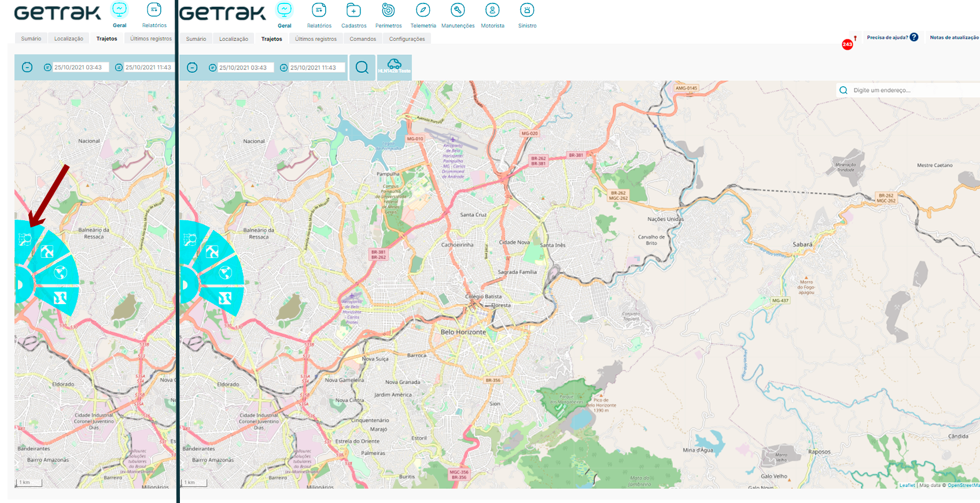Click the Raposos label on the map

click(819, 452)
